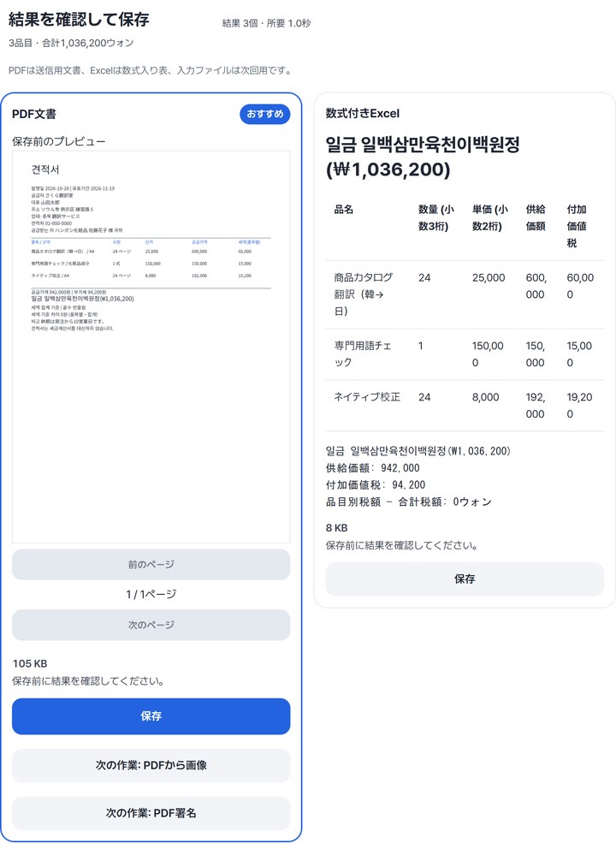
Task: Click 次の作業: PDFから画像 button
Action: (x=151, y=765)
